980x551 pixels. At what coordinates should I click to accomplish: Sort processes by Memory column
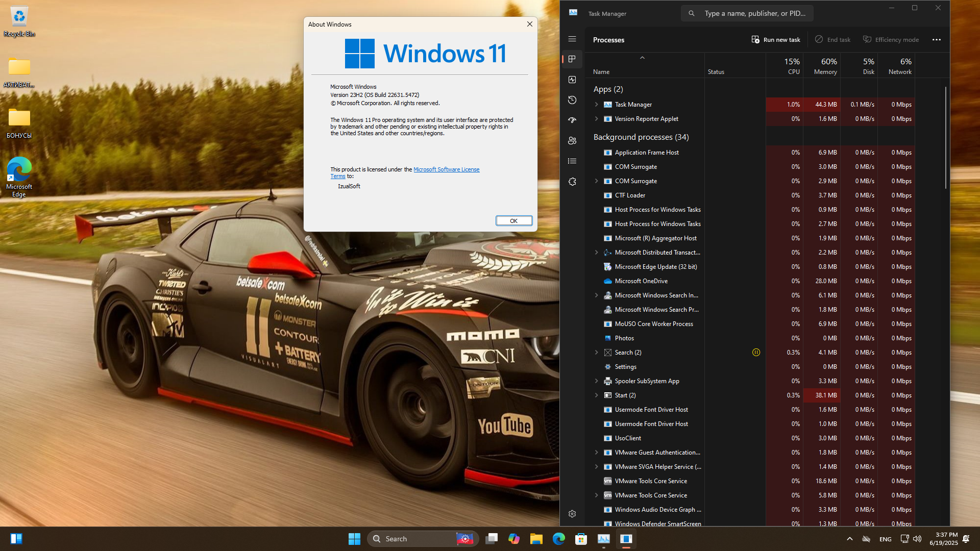tap(822, 66)
